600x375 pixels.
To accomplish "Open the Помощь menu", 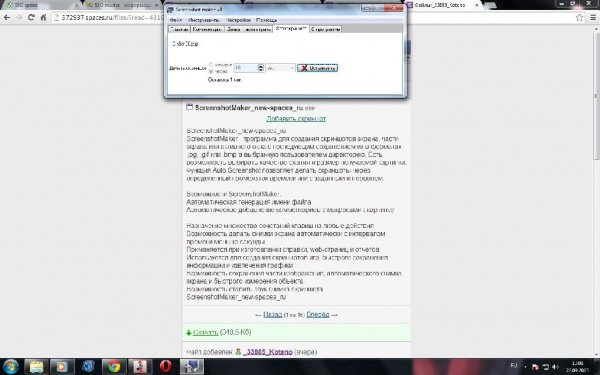I will coord(266,20).
